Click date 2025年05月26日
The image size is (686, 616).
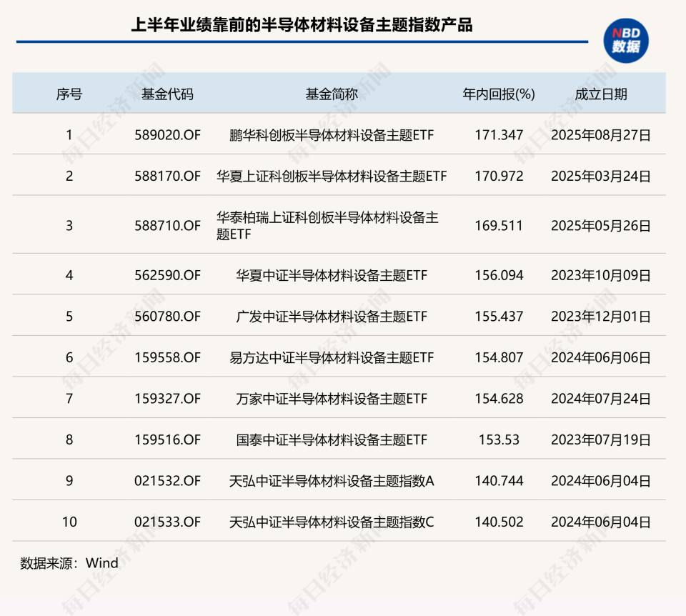pos(601,225)
